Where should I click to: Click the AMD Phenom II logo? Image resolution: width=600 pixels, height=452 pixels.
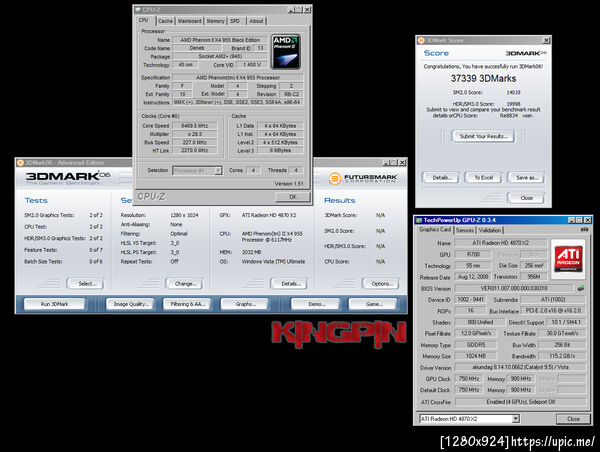click(286, 52)
